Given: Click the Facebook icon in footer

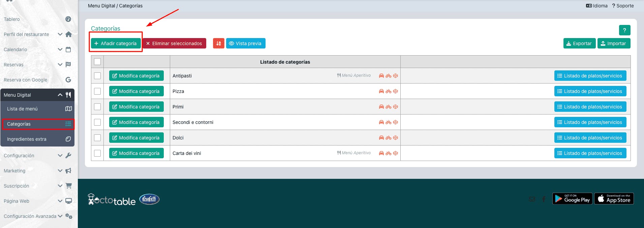Looking at the screenshot, I should tap(544, 199).
